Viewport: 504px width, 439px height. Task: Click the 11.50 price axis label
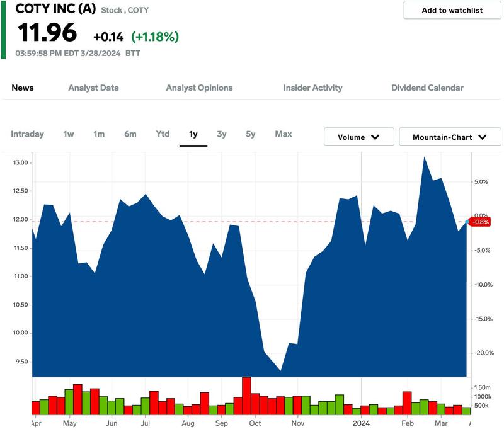pos(21,248)
